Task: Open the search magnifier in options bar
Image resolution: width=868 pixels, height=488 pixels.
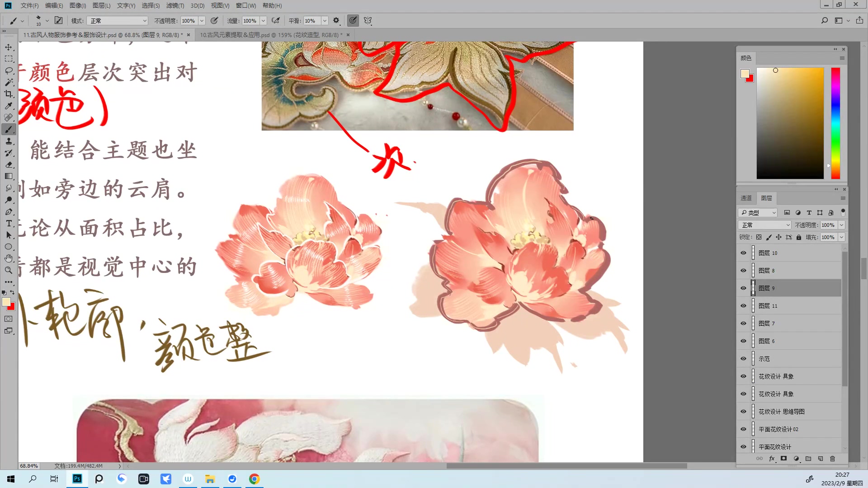Action: 825,20
